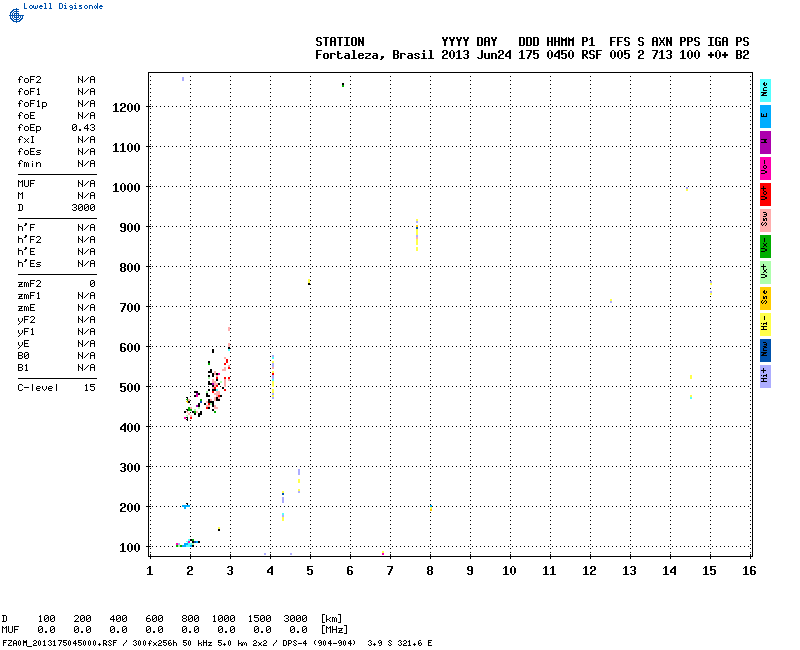Click the C-level value 15
The width and height of the screenshot is (800, 650).
coord(90,388)
